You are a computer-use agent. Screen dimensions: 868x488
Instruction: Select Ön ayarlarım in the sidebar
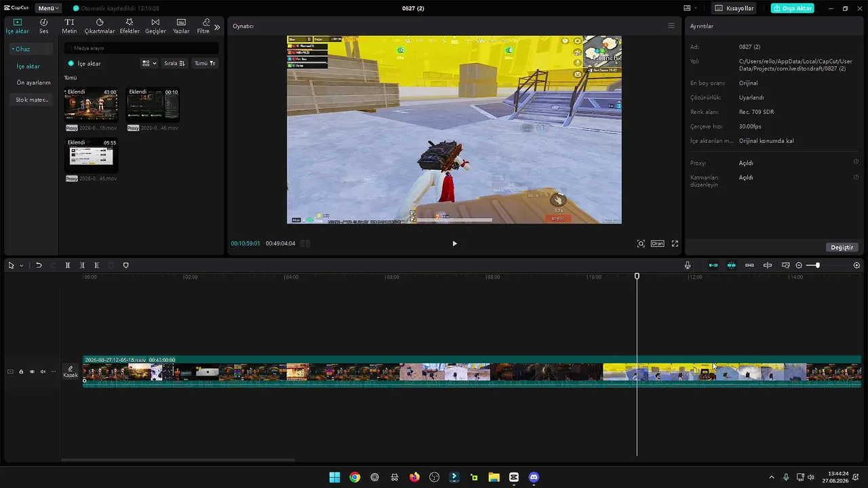pos(33,83)
